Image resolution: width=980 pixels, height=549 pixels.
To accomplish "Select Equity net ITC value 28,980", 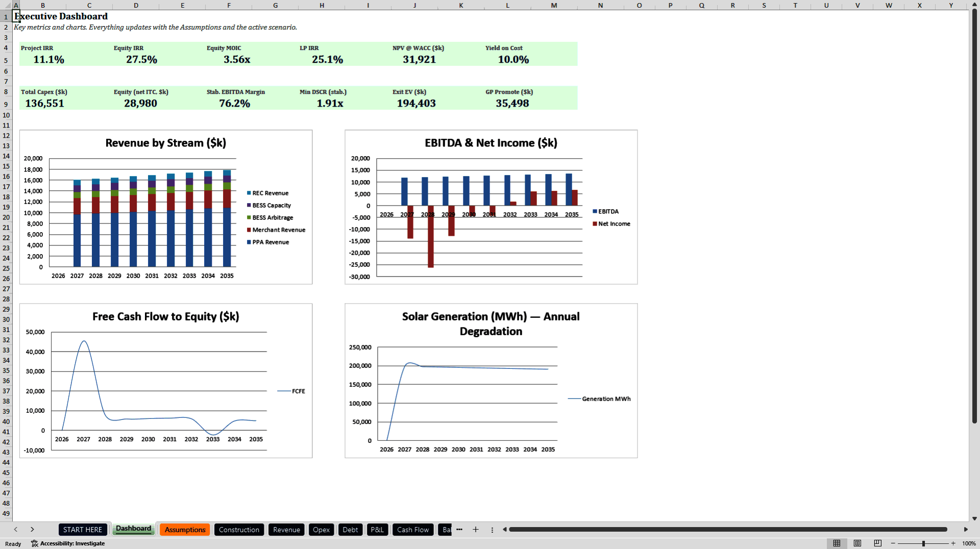I will coord(140,104).
